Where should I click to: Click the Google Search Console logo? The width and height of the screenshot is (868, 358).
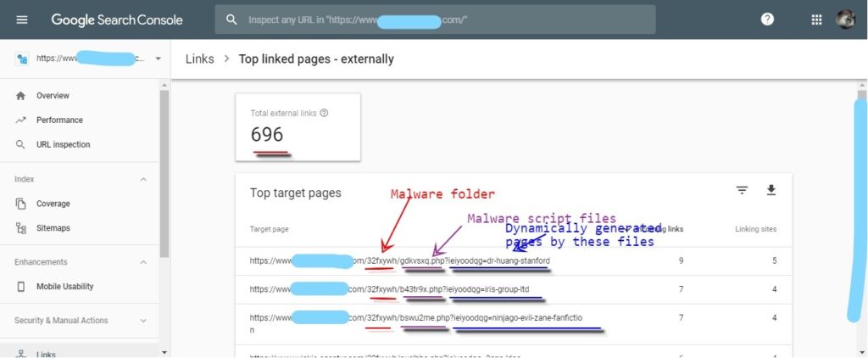117,20
